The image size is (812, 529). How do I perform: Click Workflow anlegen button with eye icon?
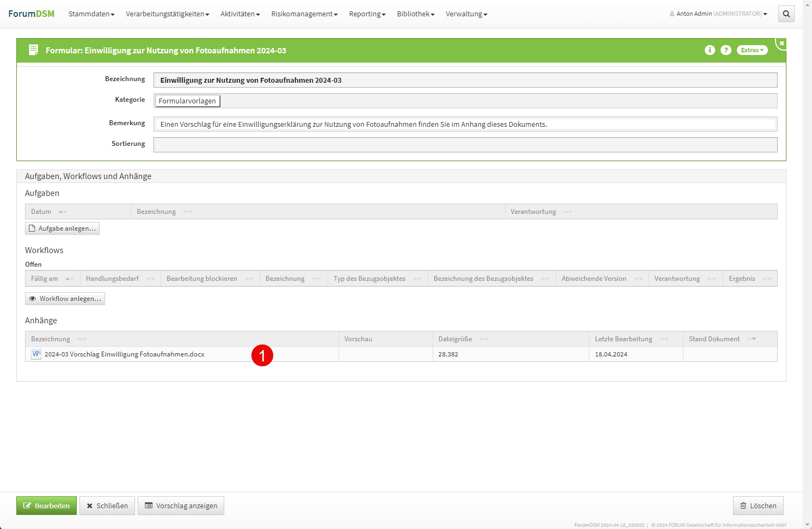point(65,299)
